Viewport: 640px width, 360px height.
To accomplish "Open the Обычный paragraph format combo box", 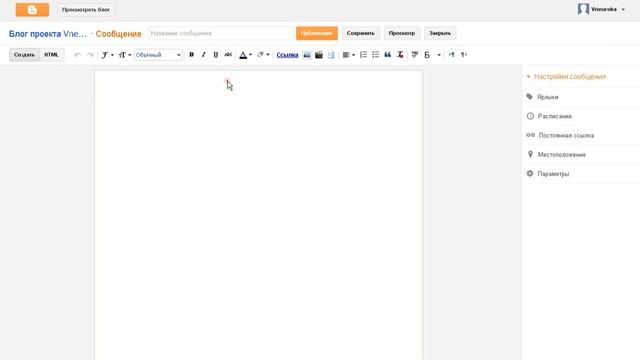I will pyautogui.click(x=158, y=55).
